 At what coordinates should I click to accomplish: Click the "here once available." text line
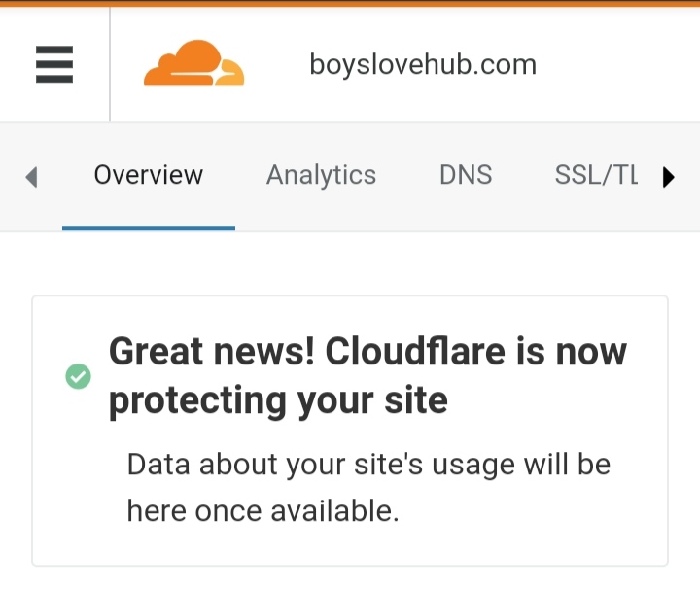point(262,509)
